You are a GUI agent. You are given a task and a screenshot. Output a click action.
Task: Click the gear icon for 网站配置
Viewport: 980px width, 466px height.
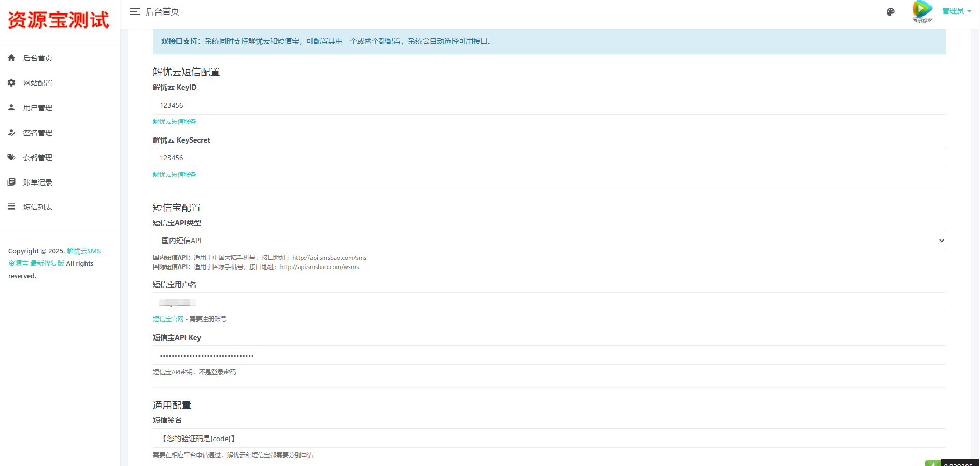coord(11,82)
